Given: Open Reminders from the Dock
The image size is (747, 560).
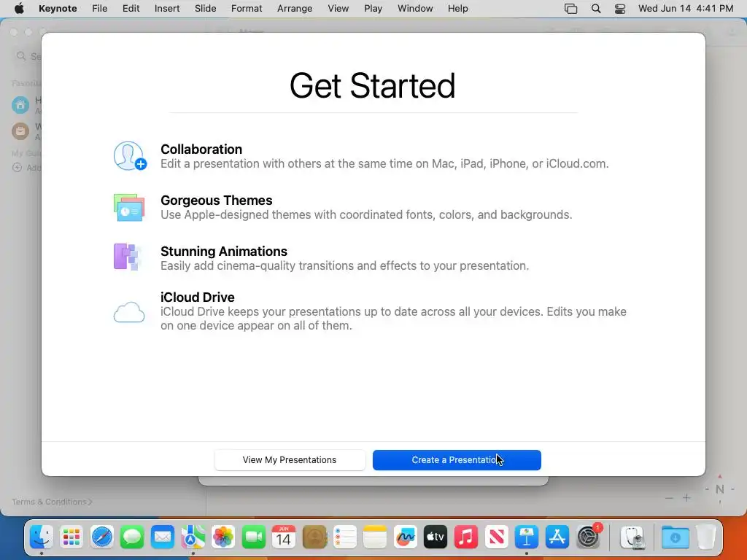Looking at the screenshot, I should click(x=345, y=537).
